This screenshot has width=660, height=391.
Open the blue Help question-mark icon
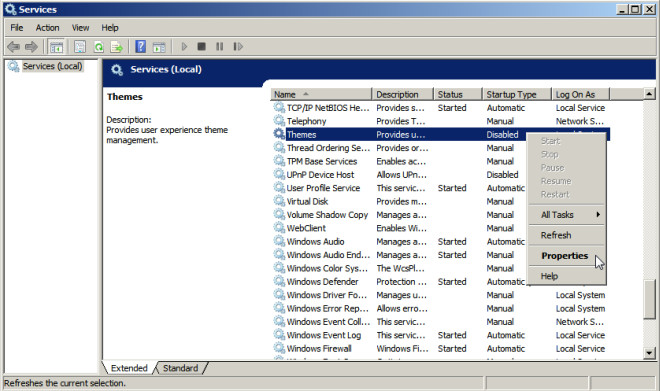pyautogui.click(x=141, y=46)
